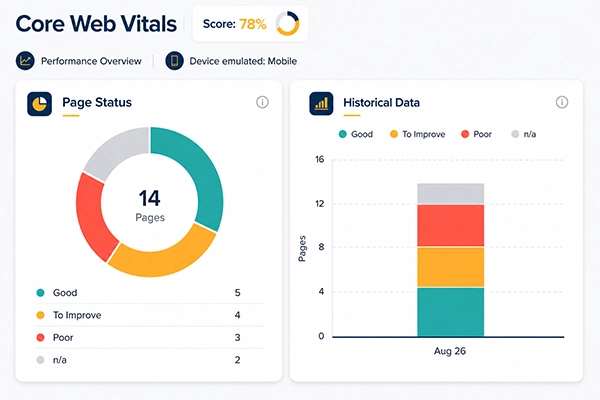The width and height of the screenshot is (600, 400).
Task: Click the 14 Pages center total
Action: coord(150,205)
